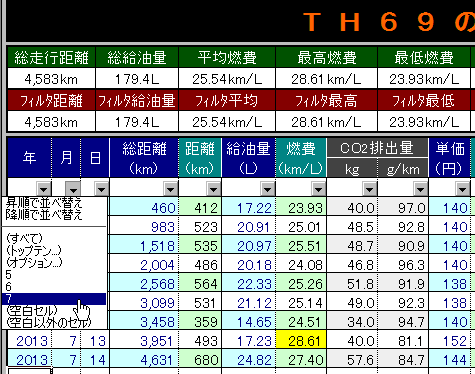Open the 単価 filter dropdown

click(x=462, y=189)
